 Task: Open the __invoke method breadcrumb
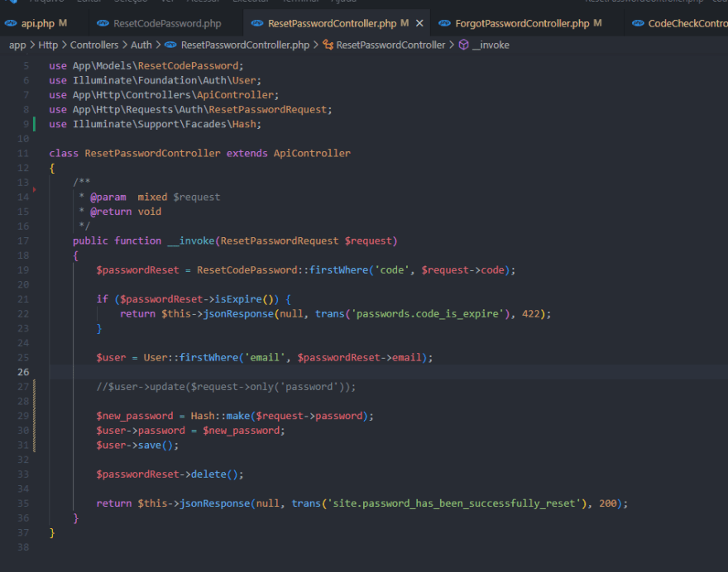[491, 45]
